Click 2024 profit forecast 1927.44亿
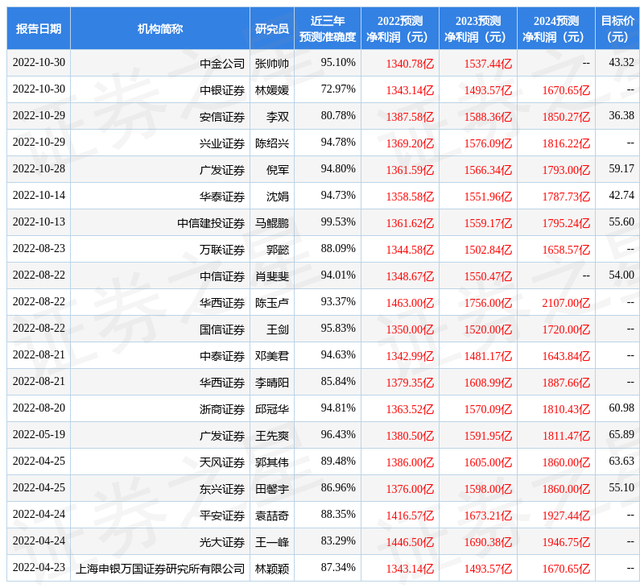 566,515
